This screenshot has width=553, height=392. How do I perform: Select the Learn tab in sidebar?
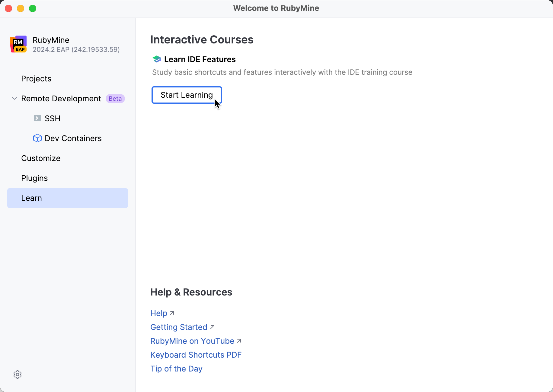(31, 198)
